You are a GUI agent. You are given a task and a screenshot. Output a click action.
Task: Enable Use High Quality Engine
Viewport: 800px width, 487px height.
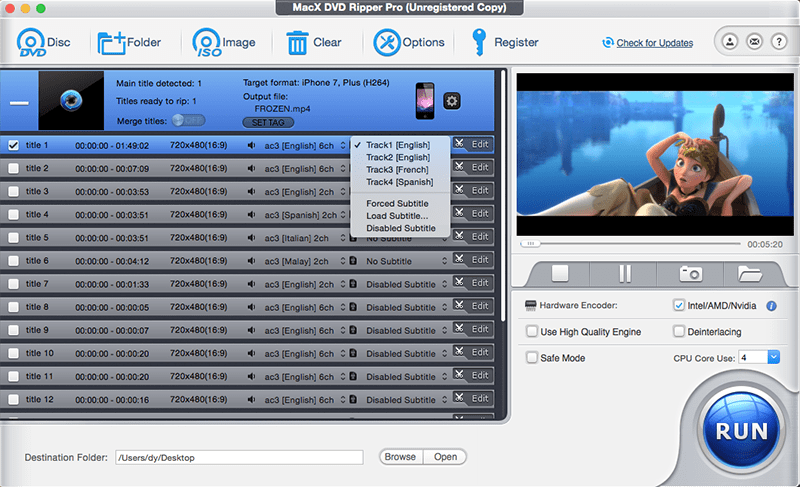[532, 331]
